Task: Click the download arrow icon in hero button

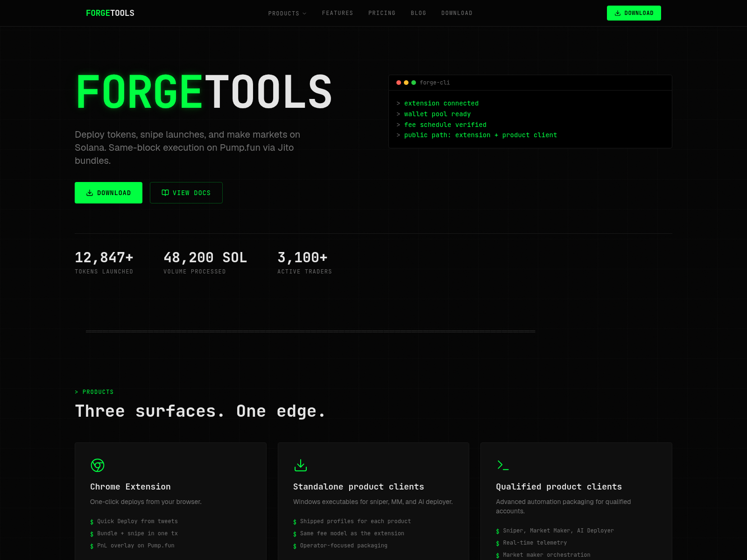Action: click(90, 193)
